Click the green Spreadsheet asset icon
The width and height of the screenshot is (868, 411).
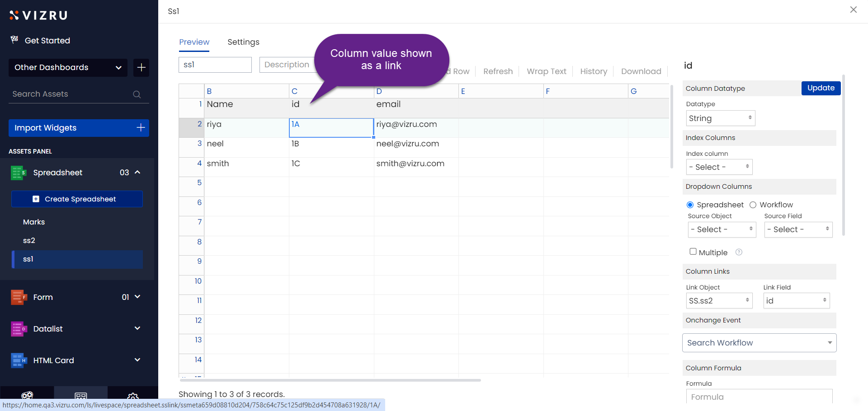(x=18, y=173)
